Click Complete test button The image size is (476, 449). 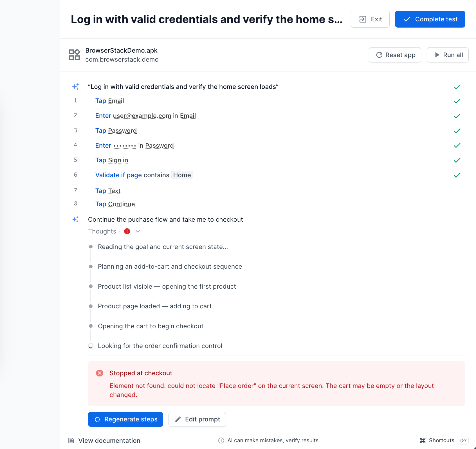(430, 19)
